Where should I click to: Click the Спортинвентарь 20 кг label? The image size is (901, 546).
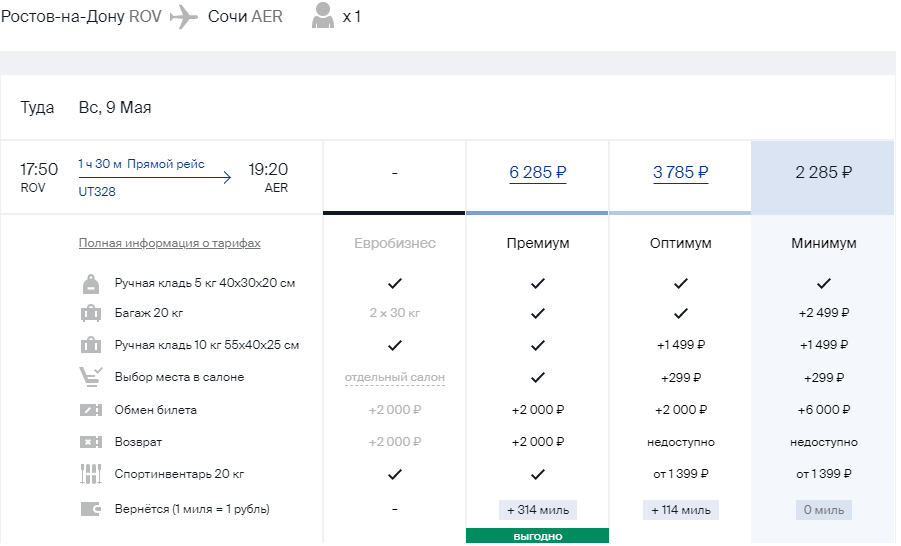pos(179,474)
